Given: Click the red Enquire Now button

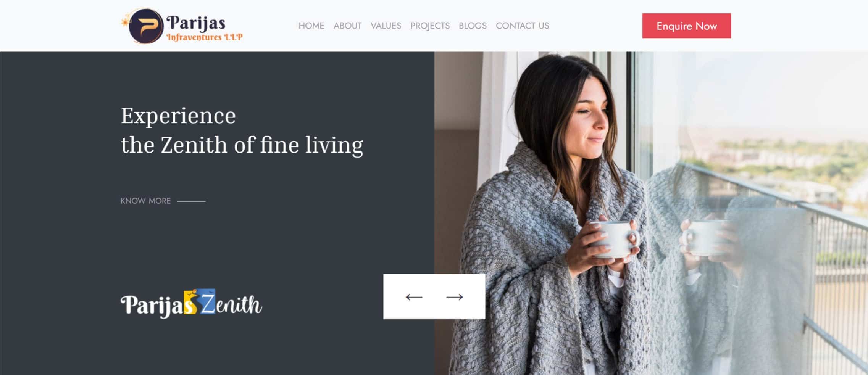Looking at the screenshot, I should tap(686, 26).
